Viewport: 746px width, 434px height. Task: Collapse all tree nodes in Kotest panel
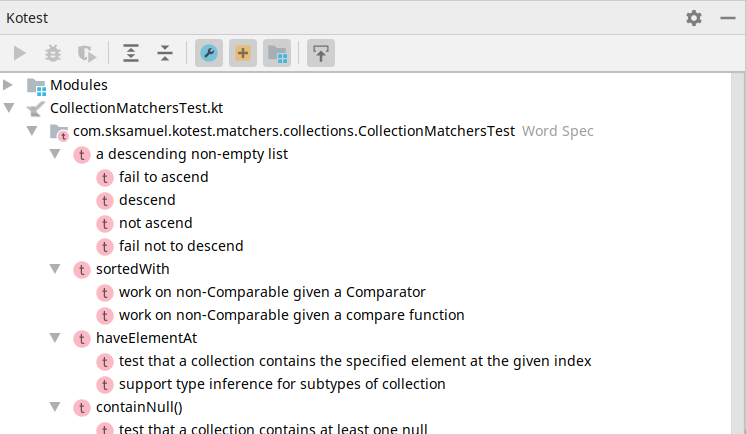[x=165, y=53]
